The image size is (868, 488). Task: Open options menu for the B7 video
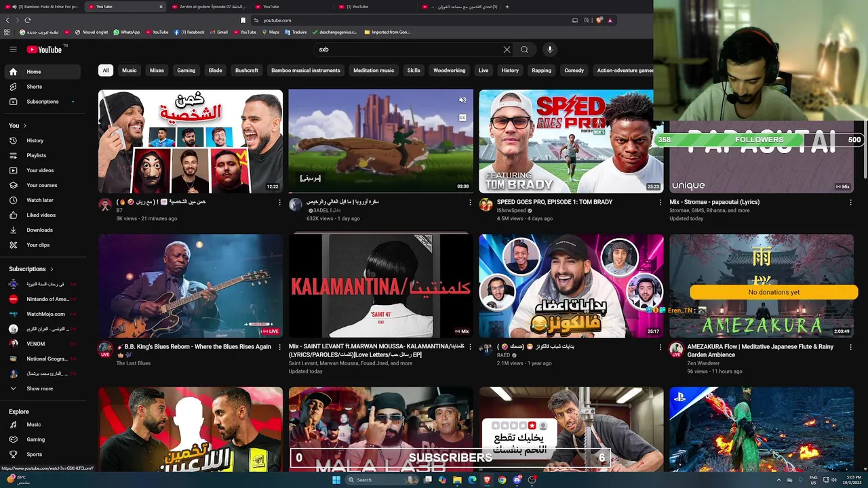[279, 202]
